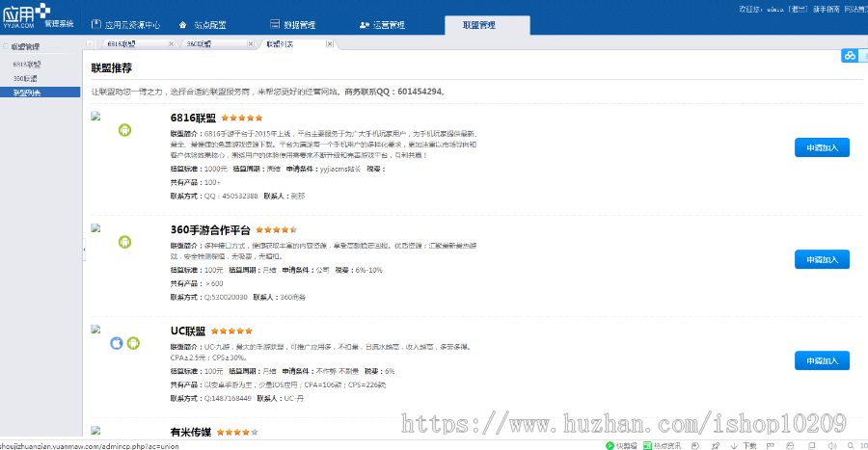Open 360联盟 in the sidebar
The image size is (868, 450).
25,78
